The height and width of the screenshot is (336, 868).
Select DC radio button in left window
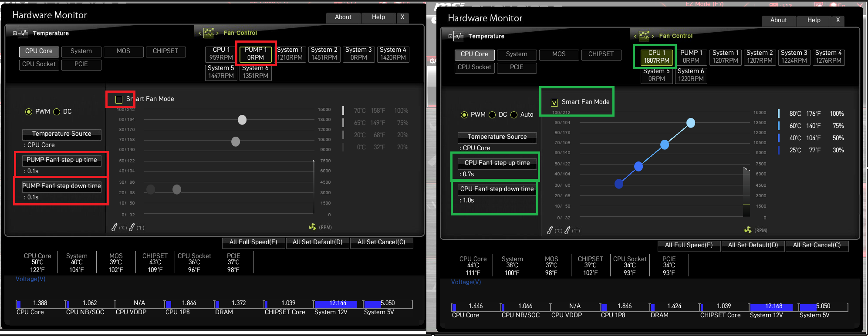(57, 112)
